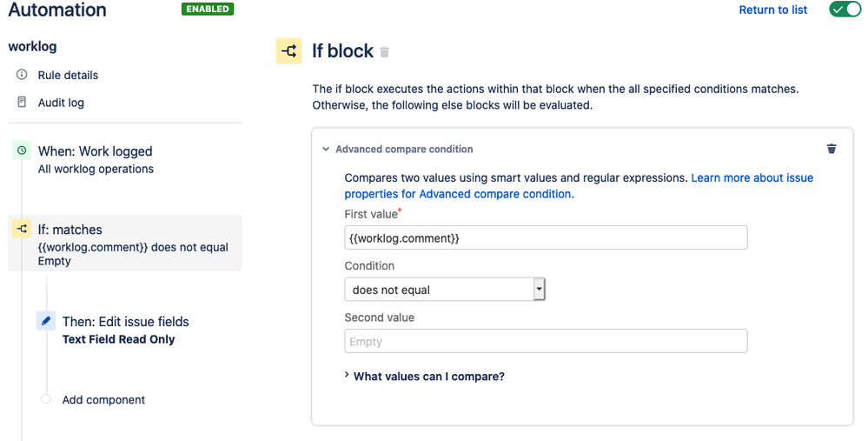Screen dimensions: 868x441
Task: Click the green clock trigger icon
Action: click(x=22, y=150)
